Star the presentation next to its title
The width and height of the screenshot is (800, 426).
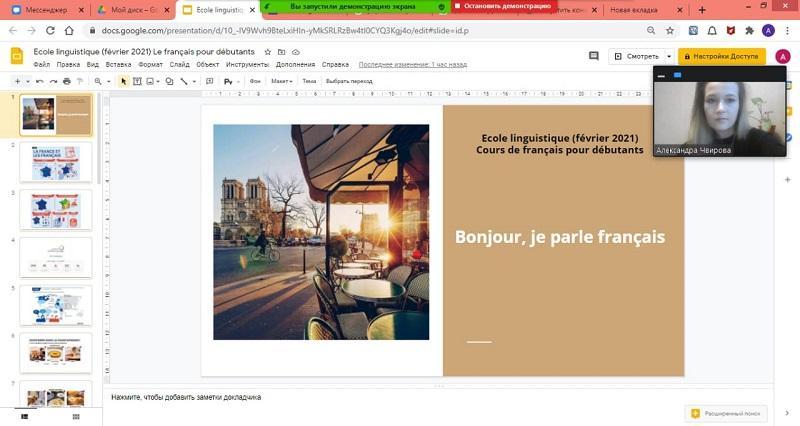[x=267, y=52]
